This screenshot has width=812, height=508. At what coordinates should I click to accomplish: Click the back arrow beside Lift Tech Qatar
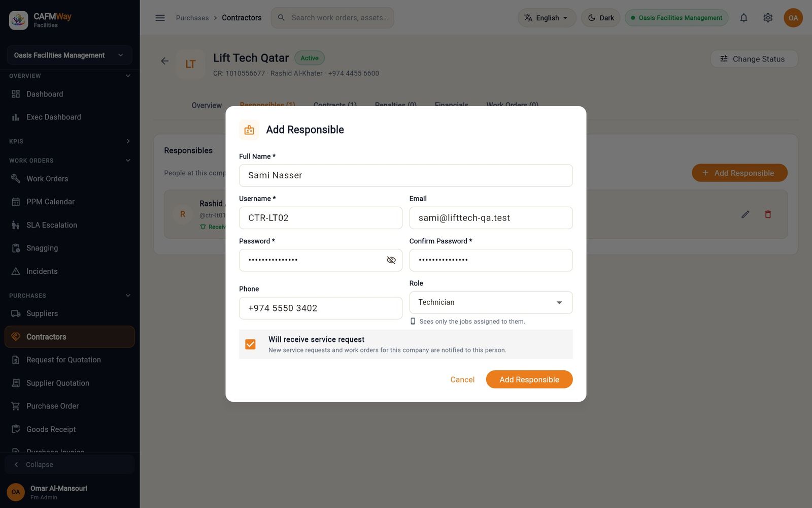coord(164,61)
